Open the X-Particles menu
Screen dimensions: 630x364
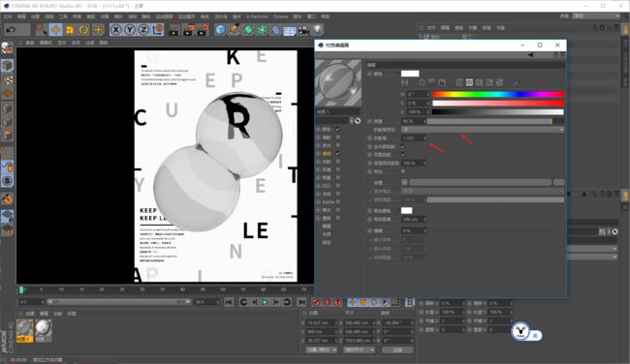coord(257,16)
